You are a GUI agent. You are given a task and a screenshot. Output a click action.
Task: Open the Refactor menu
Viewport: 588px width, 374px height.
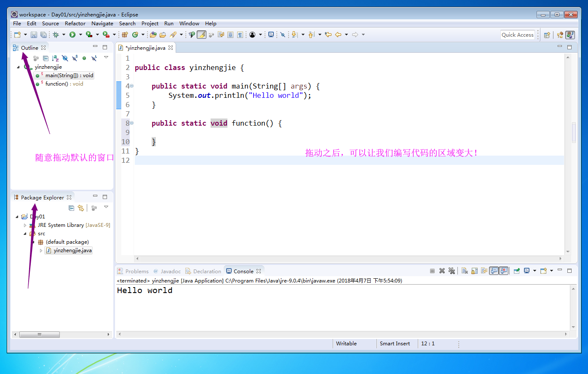[x=75, y=24]
